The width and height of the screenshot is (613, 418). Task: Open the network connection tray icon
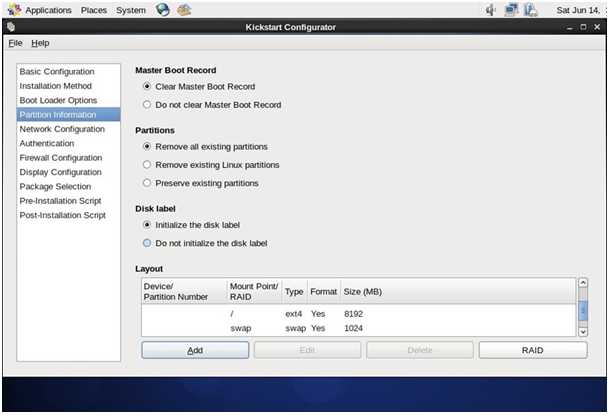click(511, 10)
